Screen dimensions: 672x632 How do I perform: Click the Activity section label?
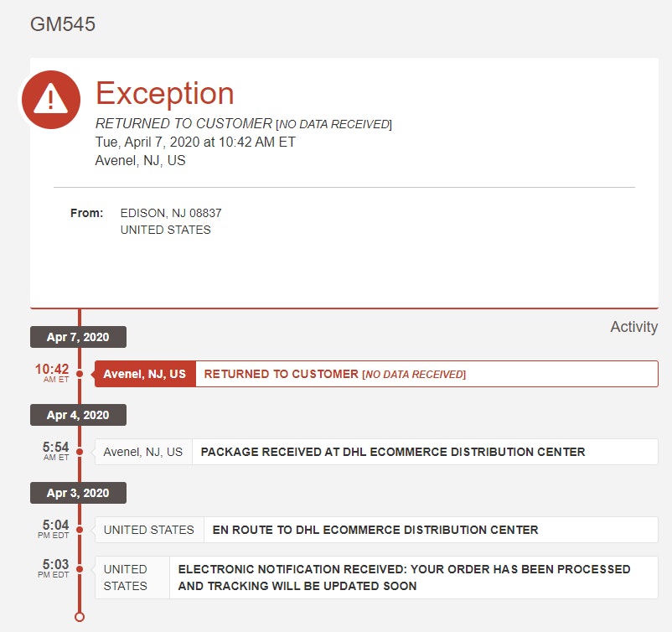pos(633,327)
